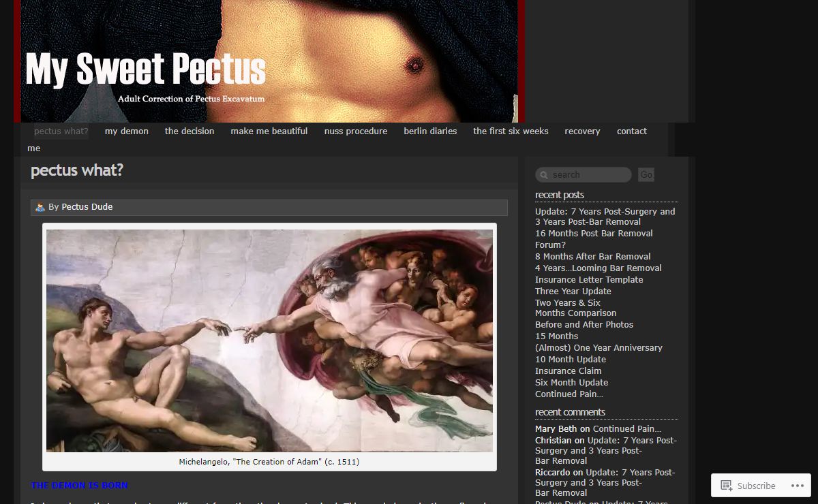This screenshot has height=504, width=818.
Task: Open the '15 Months' post
Action: (557, 336)
